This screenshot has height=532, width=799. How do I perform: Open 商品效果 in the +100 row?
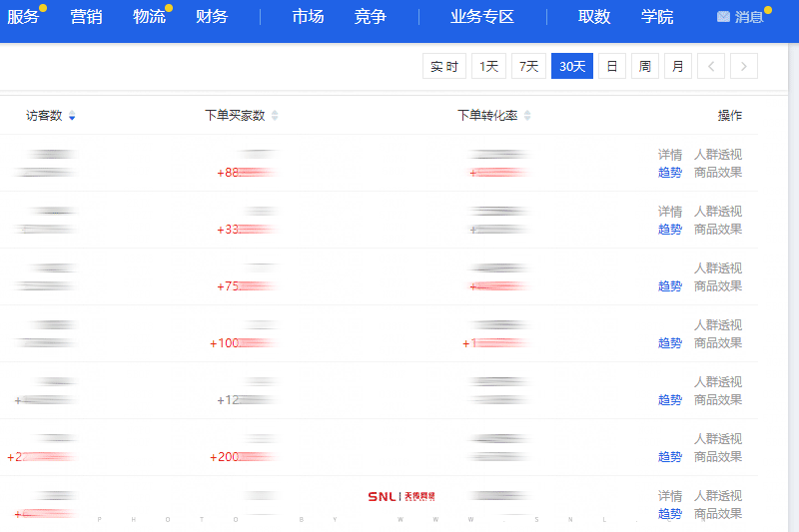718,343
